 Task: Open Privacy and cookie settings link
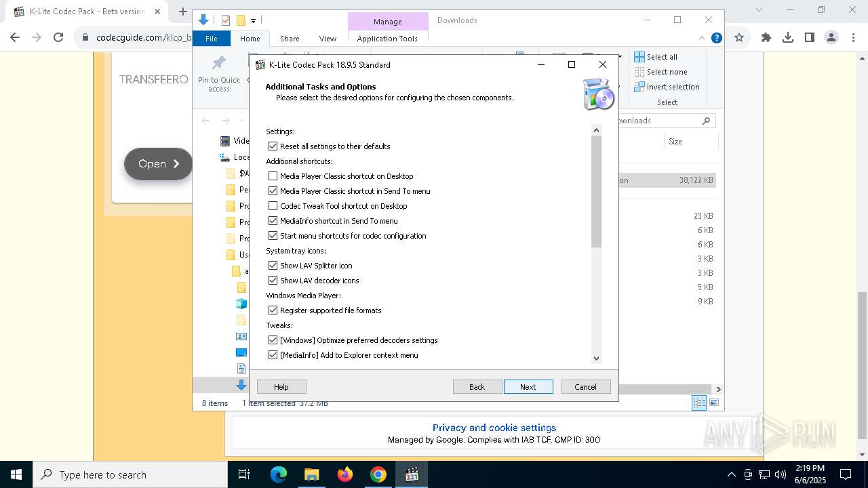pyautogui.click(x=494, y=428)
